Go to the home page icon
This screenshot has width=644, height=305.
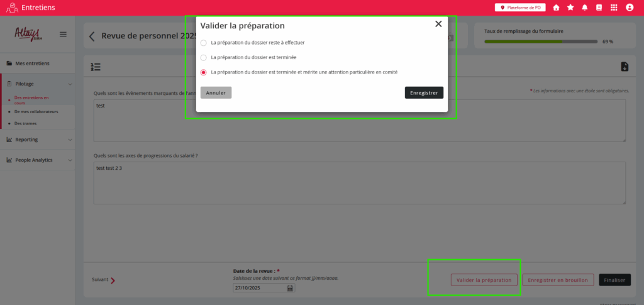click(556, 8)
